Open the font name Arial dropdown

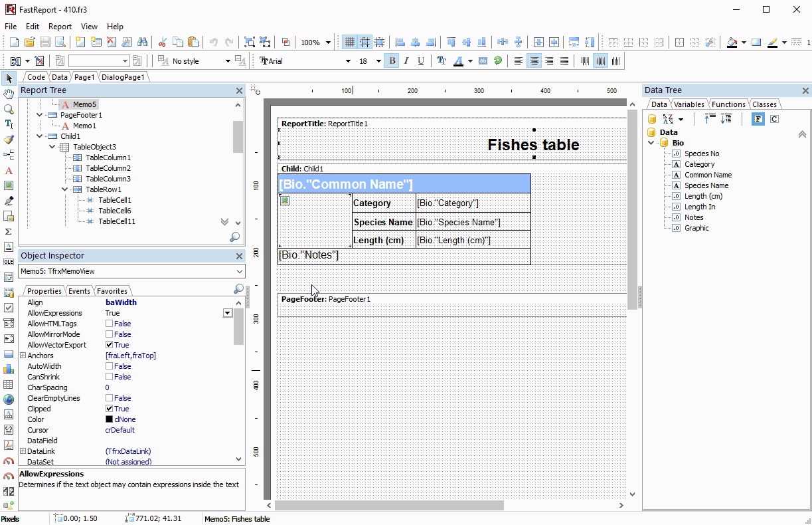tap(347, 61)
